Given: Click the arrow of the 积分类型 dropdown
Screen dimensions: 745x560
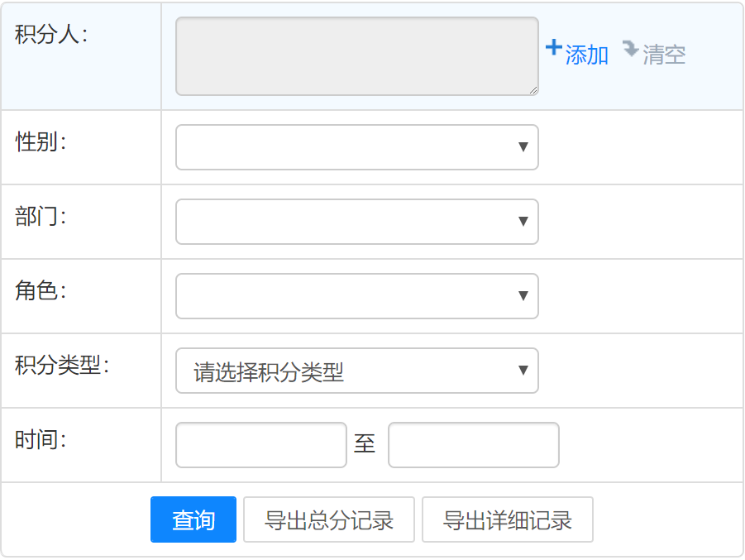Looking at the screenshot, I should pos(523,371).
